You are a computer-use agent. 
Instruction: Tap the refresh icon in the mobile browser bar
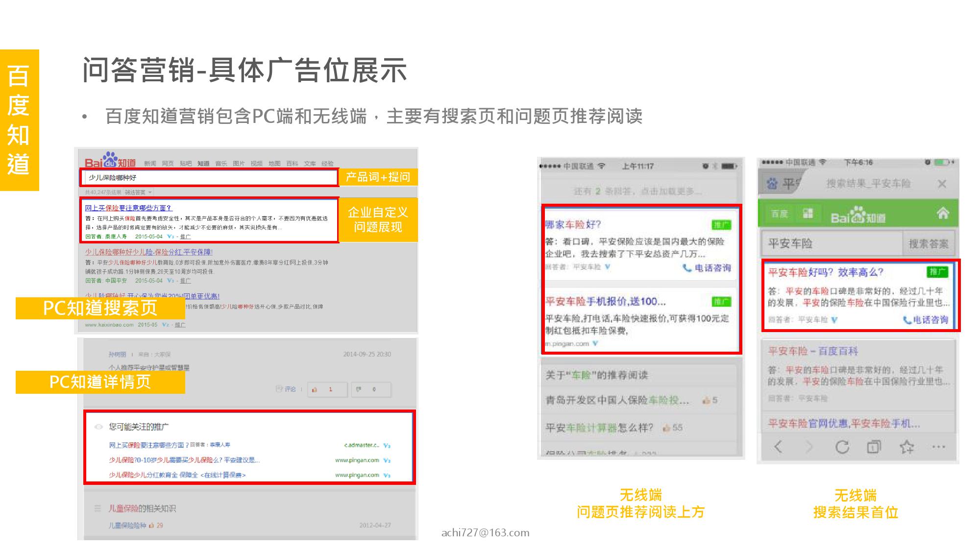[x=842, y=447]
